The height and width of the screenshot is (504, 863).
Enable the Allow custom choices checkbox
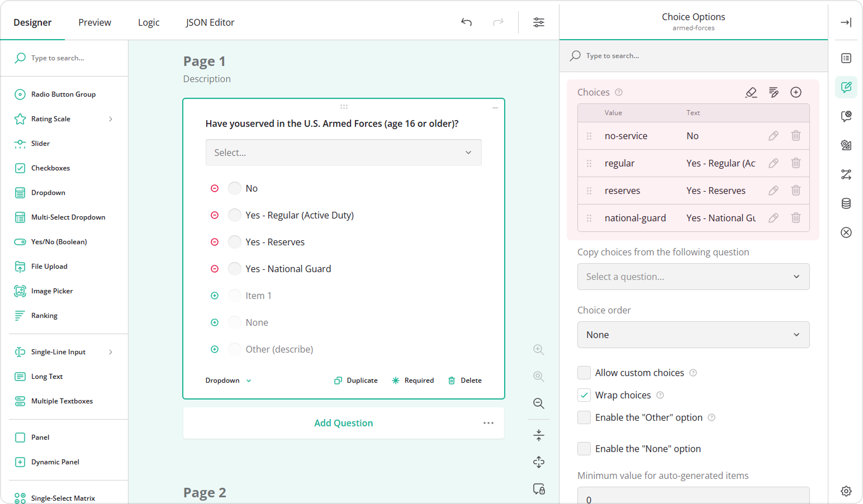coord(584,373)
